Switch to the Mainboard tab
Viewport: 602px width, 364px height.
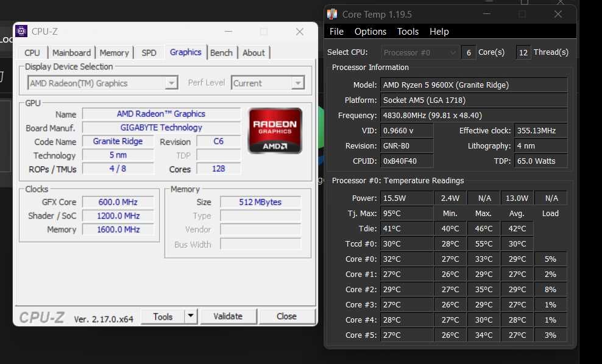point(71,53)
